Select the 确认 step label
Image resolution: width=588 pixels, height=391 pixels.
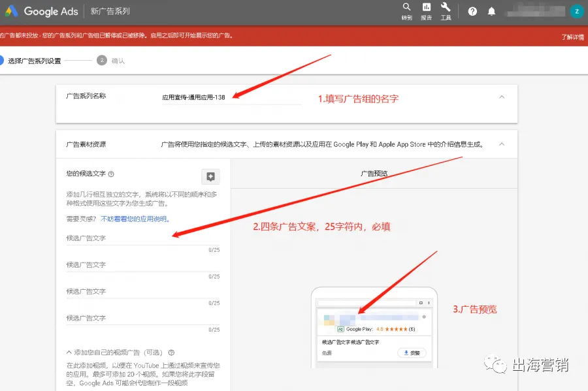[118, 61]
